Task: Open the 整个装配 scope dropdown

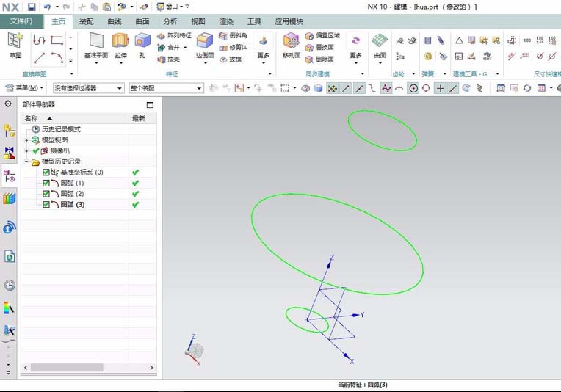Action: (167, 88)
